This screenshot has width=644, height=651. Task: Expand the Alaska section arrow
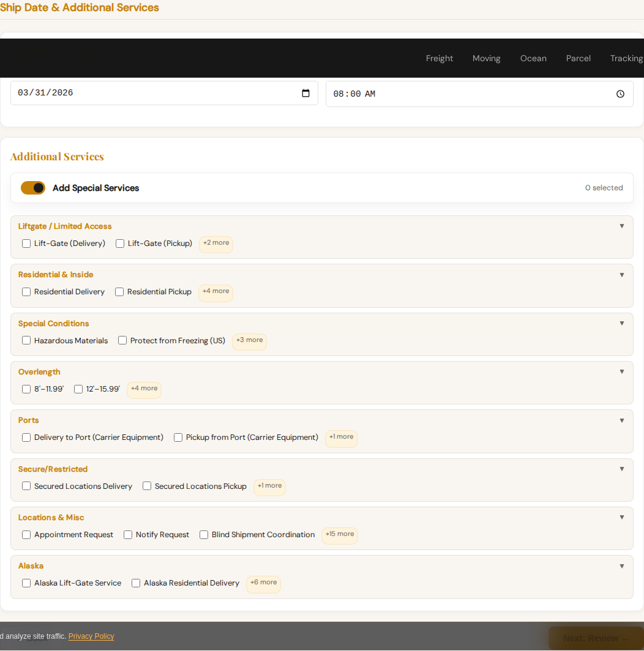tap(621, 566)
